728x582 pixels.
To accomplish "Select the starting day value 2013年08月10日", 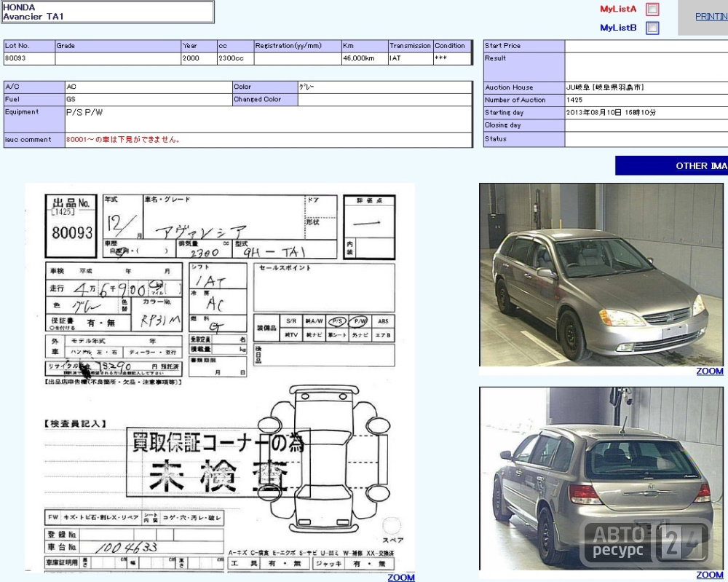I will point(611,112).
